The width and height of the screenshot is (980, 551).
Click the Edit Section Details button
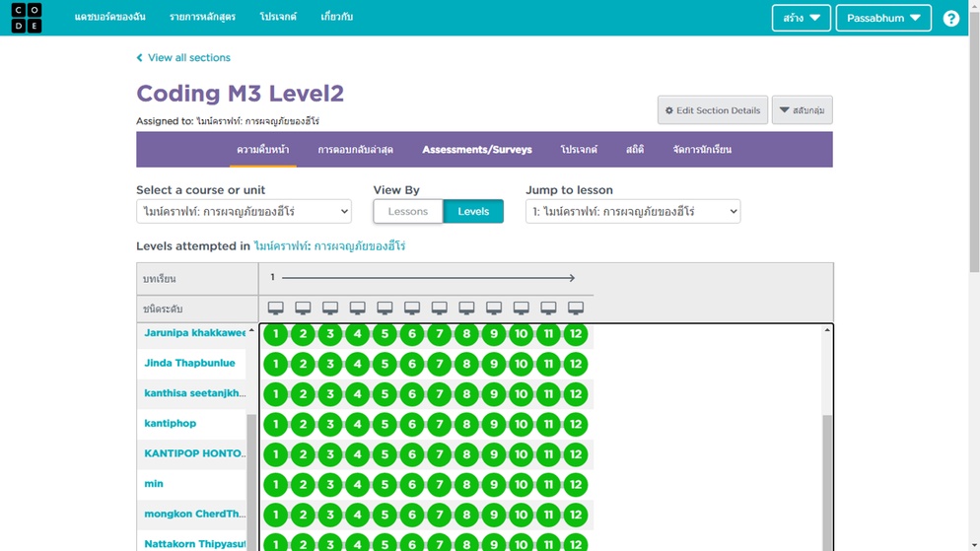point(712,110)
